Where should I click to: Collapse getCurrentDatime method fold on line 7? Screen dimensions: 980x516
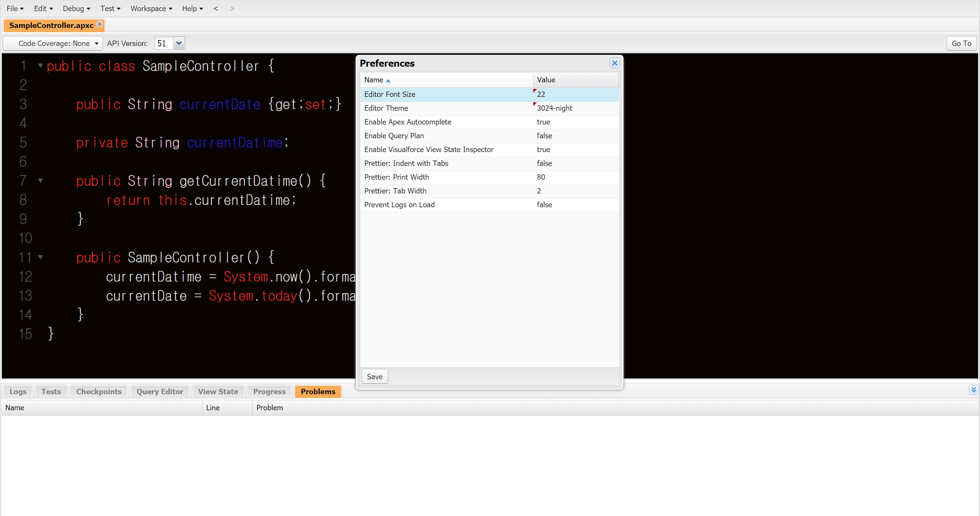tap(40, 180)
